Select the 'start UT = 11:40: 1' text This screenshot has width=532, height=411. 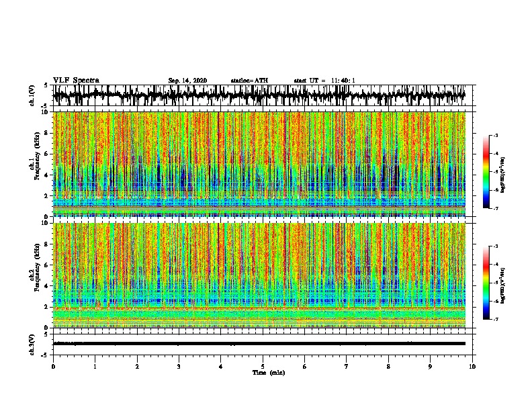324,81
